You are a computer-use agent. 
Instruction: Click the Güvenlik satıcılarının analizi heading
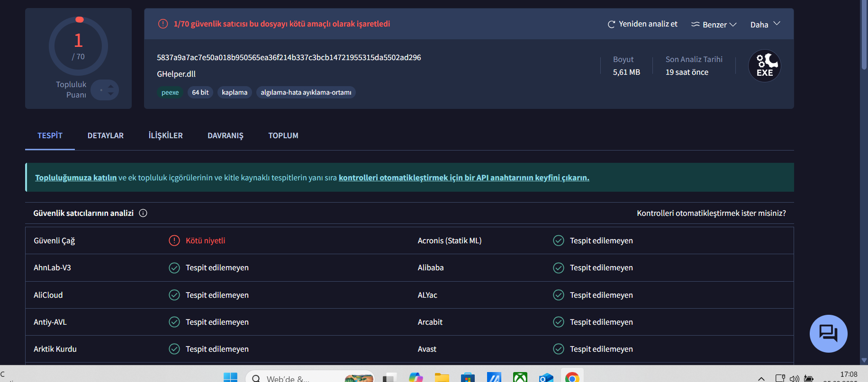click(83, 213)
